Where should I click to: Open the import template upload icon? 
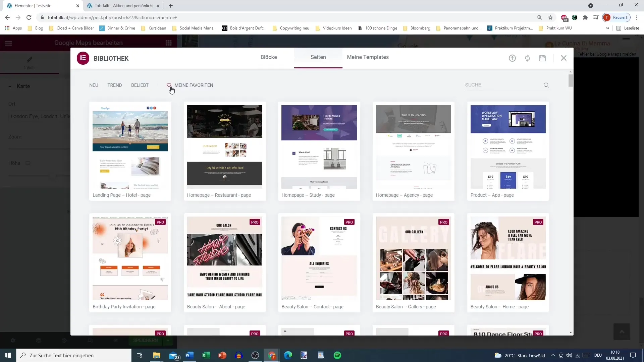(x=512, y=58)
